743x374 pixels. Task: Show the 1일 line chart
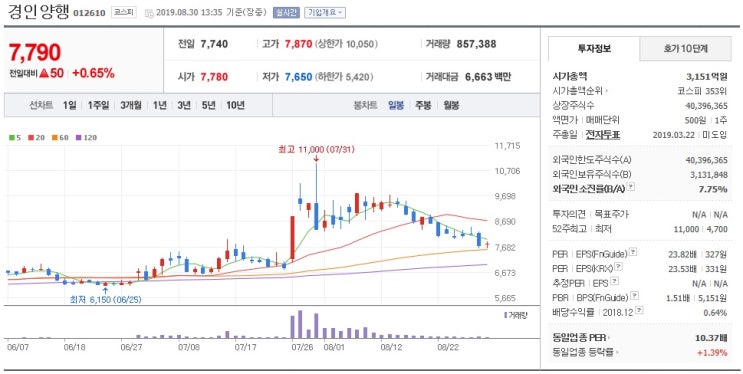69,105
